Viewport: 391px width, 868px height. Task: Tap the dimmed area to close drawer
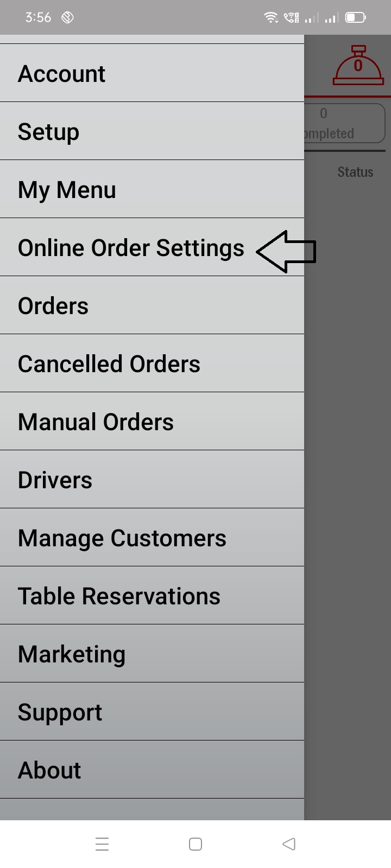[348, 488]
